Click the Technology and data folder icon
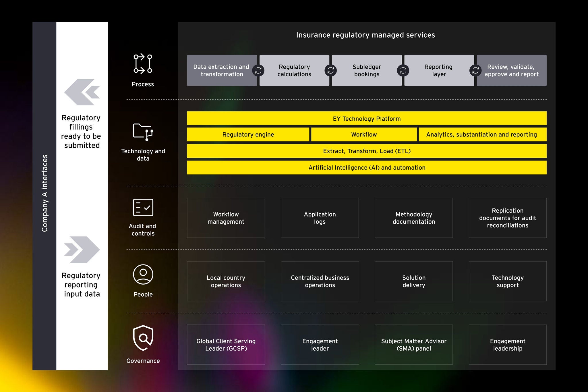The image size is (588, 392). coord(143,132)
